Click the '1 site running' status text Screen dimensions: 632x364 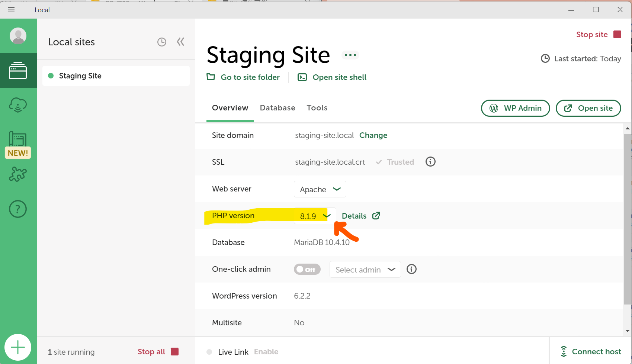coord(71,352)
